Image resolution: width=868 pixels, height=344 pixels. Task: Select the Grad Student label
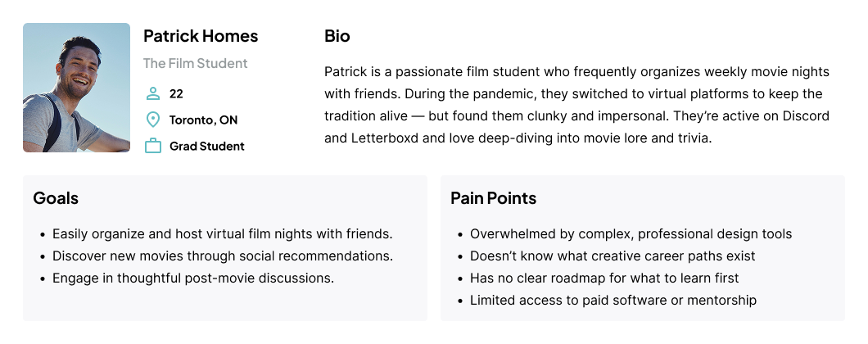206,147
